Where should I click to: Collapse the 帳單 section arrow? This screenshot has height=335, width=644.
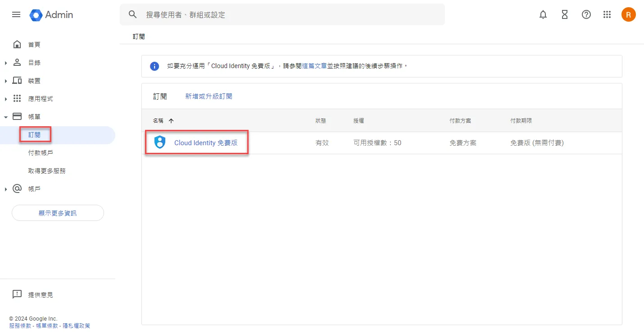pyautogui.click(x=6, y=117)
